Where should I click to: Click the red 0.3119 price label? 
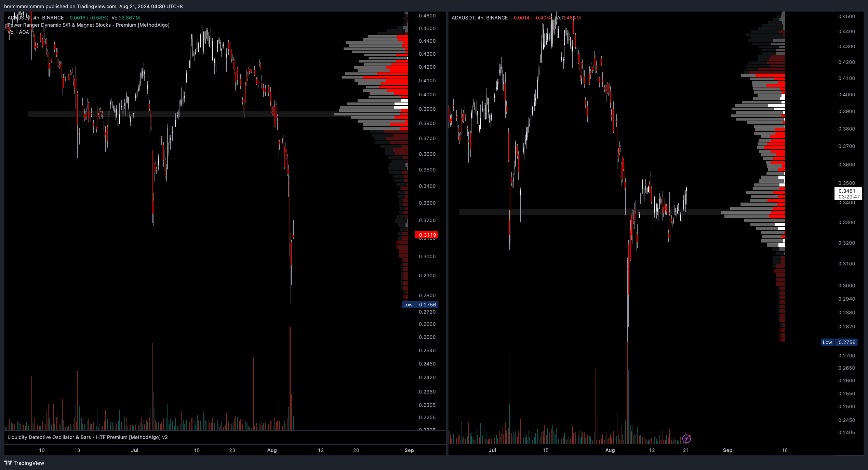427,235
